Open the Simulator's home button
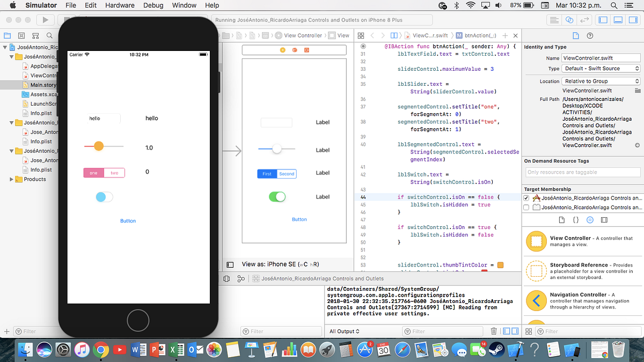Screen dimensions: 644x362 (x=138, y=320)
